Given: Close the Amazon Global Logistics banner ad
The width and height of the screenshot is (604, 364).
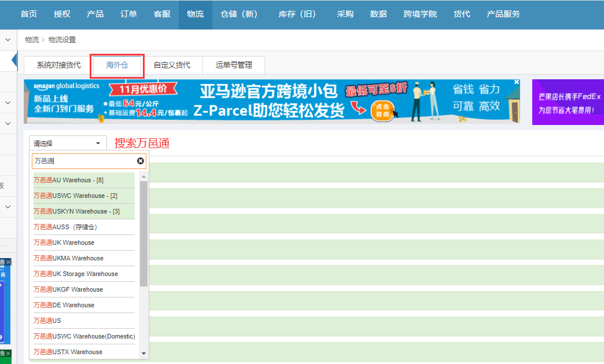Looking at the screenshot, I should pos(517,82).
